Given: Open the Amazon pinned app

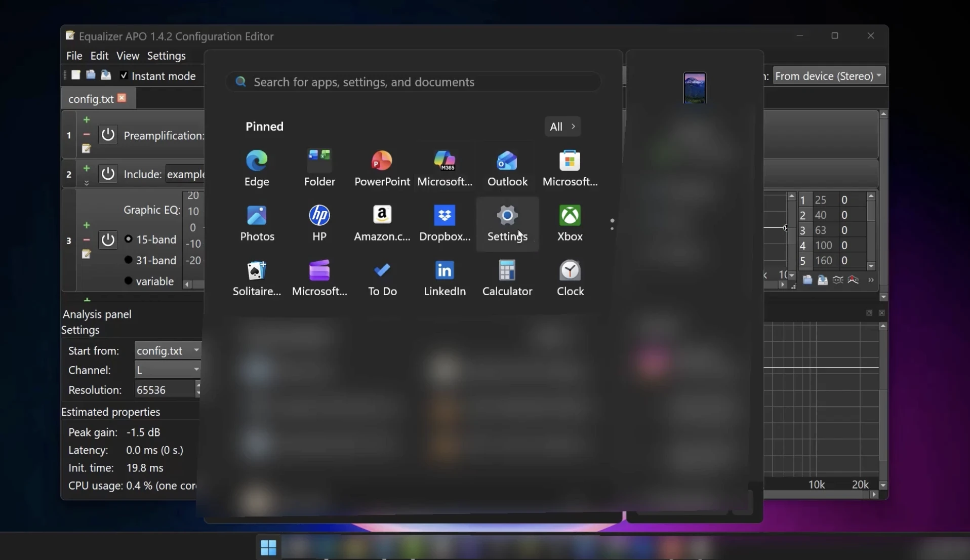Looking at the screenshot, I should (382, 224).
